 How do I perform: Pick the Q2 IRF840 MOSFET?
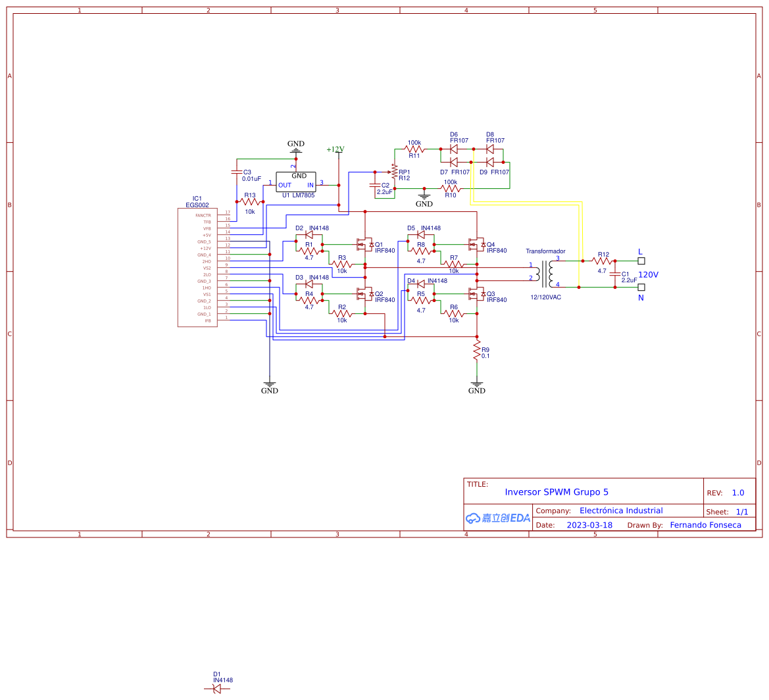[363, 294]
